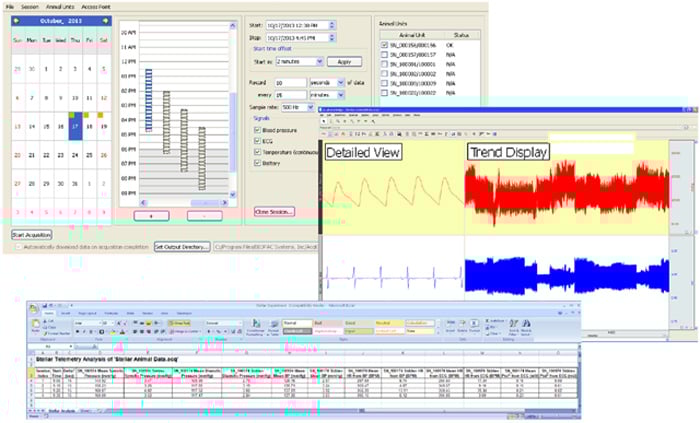The image size is (700, 423).
Task: Switch to the Excel Home ribbon tab
Action: [x=48, y=313]
